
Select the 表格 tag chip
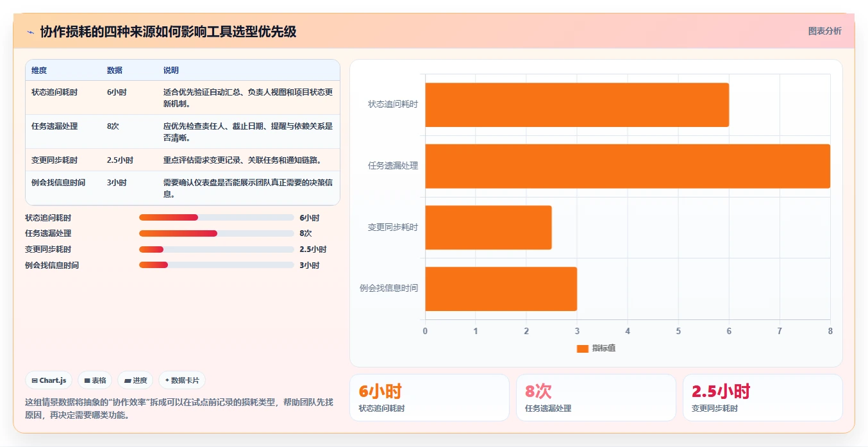point(95,380)
